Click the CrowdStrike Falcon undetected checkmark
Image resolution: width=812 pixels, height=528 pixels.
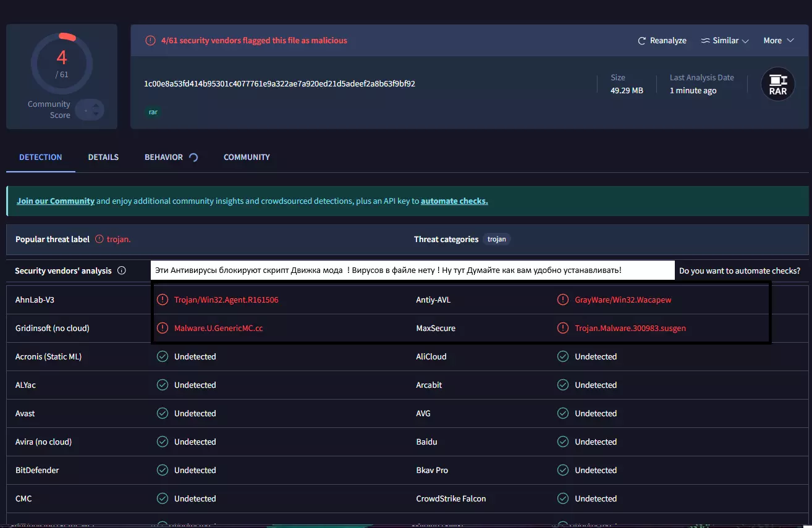563,499
